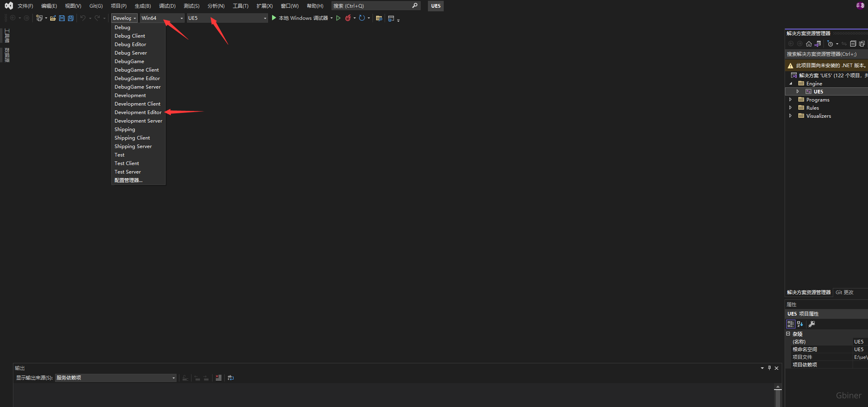Click the Save All toolbar icon
Screen dimensions: 868x407
71,18
